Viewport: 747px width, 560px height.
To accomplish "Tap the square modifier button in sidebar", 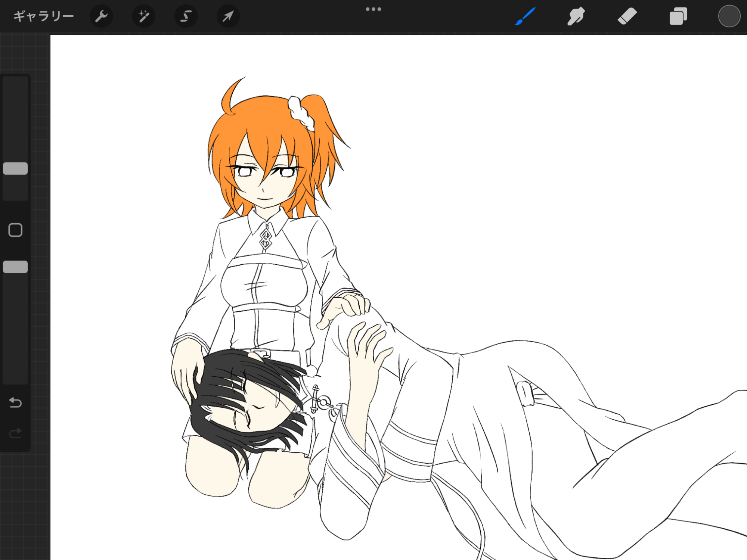I will (x=15, y=230).
